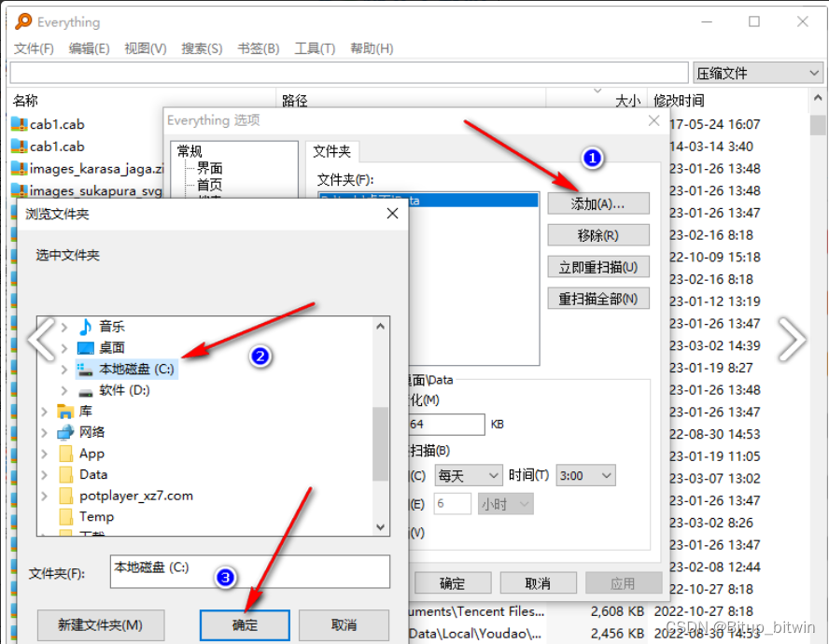The width and height of the screenshot is (829, 644).
Task: Open the 视图(V) menu
Action: [146, 49]
